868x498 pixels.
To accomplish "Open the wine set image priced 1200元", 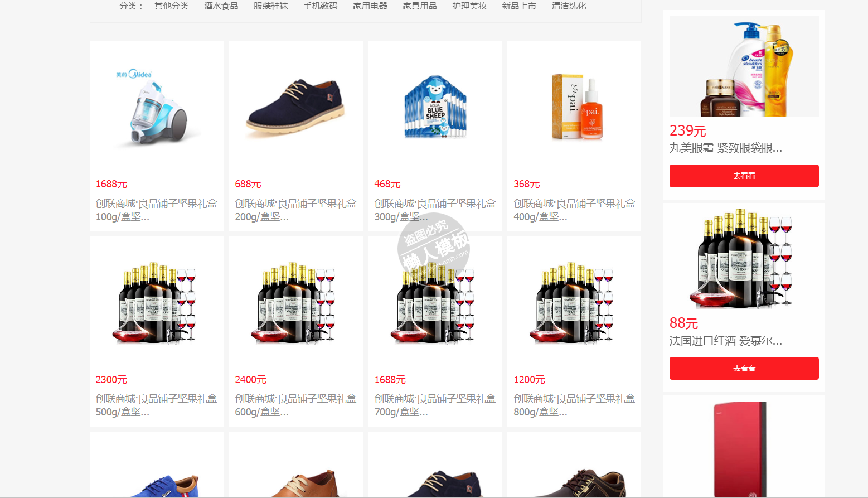I will coord(574,303).
